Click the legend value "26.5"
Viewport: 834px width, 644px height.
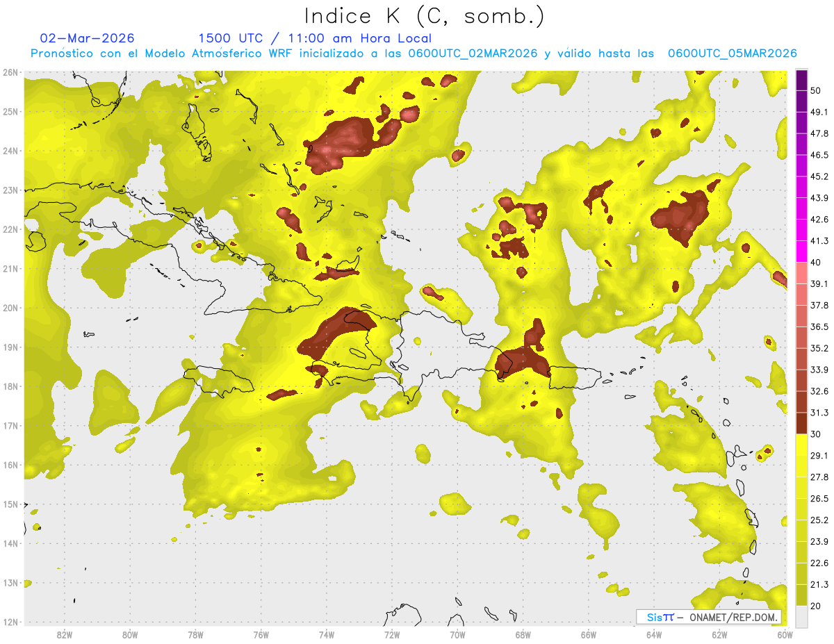(819, 498)
